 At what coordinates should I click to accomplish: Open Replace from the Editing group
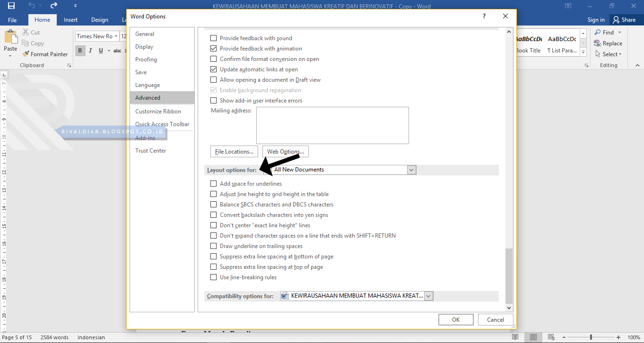pos(609,43)
